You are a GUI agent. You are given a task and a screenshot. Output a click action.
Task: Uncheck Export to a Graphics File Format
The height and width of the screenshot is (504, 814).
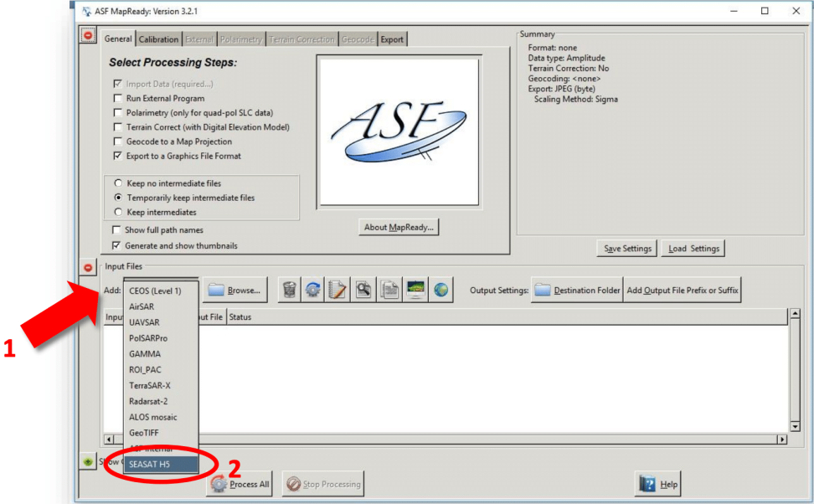pyautogui.click(x=118, y=156)
